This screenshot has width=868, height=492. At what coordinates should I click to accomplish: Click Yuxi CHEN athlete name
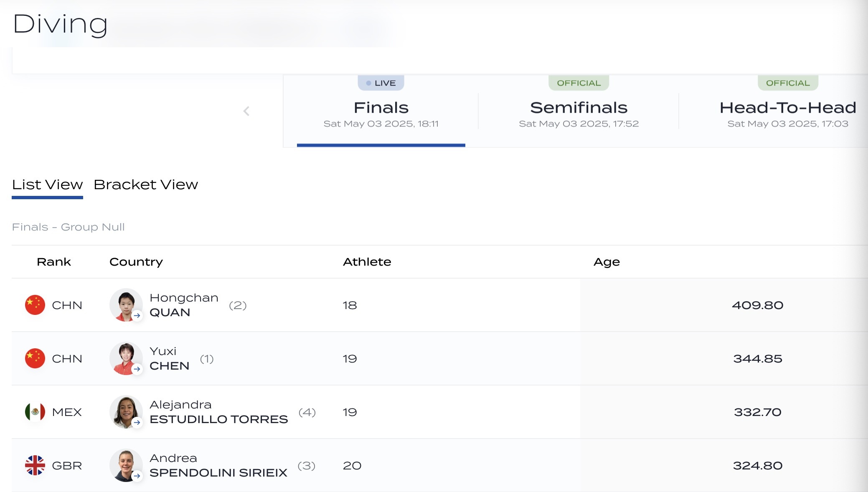169,358
